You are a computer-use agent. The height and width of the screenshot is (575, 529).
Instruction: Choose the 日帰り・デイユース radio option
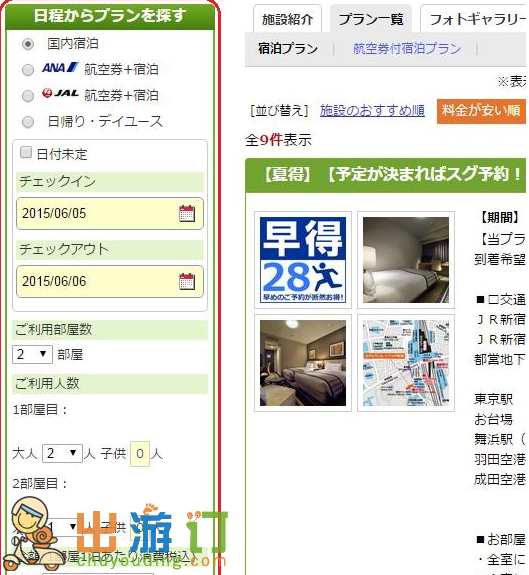click(x=28, y=122)
